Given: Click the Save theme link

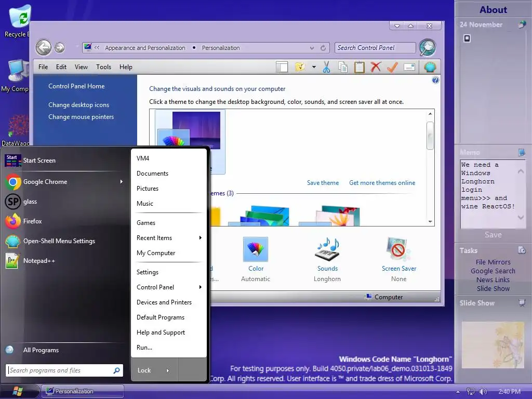Looking at the screenshot, I should [x=323, y=183].
